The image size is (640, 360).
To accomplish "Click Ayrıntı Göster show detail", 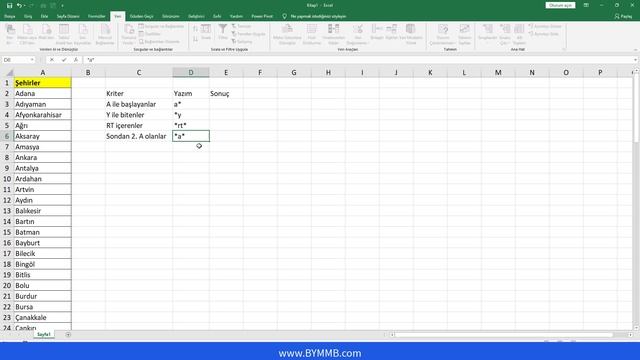I will 545,26.
